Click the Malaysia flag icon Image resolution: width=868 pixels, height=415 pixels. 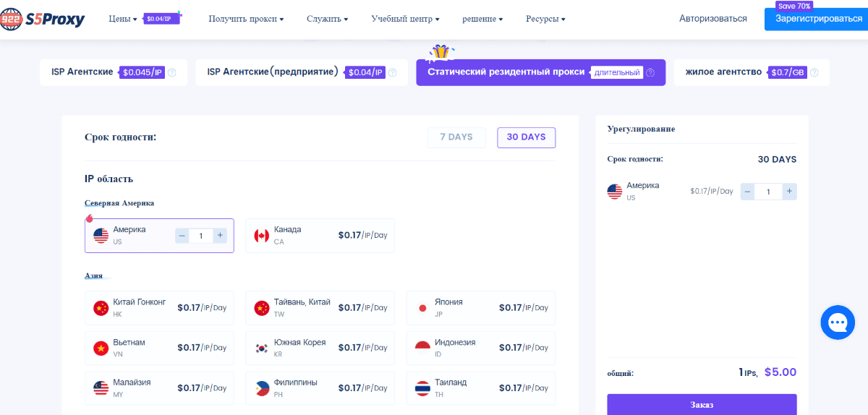(x=101, y=389)
